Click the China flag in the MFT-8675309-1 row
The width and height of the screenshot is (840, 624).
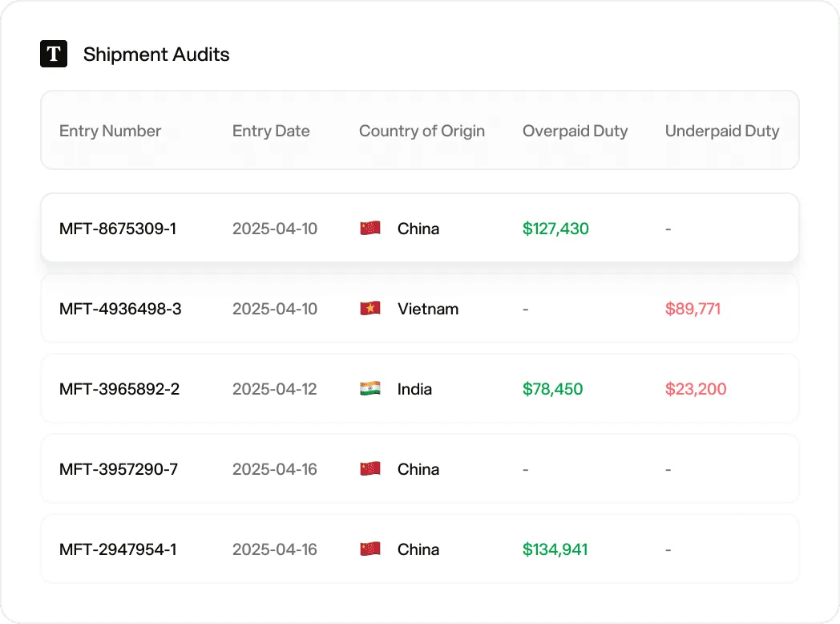[370, 228]
